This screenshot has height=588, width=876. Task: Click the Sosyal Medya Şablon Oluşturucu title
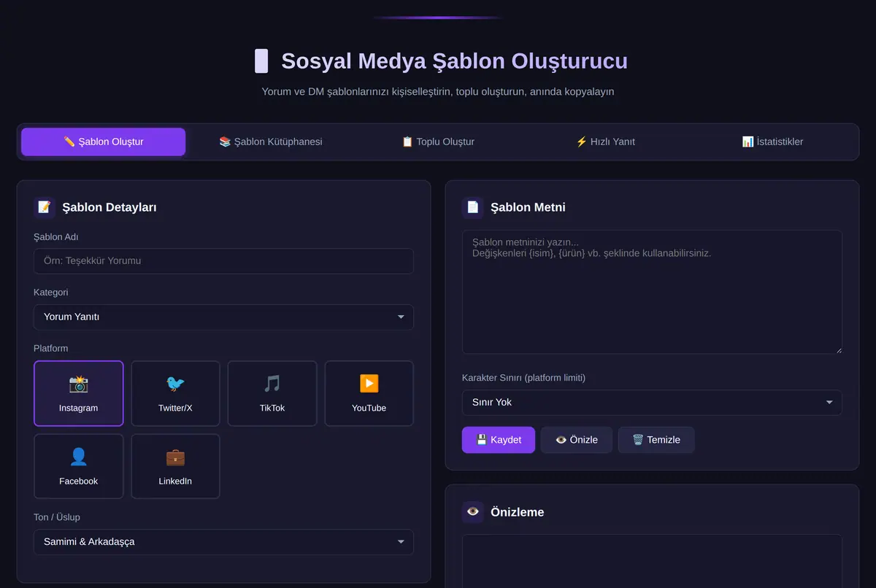click(454, 61)
